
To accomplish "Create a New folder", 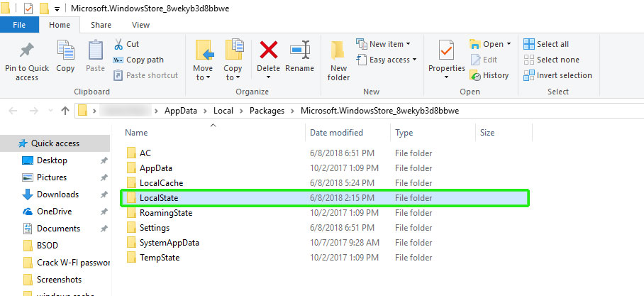I will 338,61.
